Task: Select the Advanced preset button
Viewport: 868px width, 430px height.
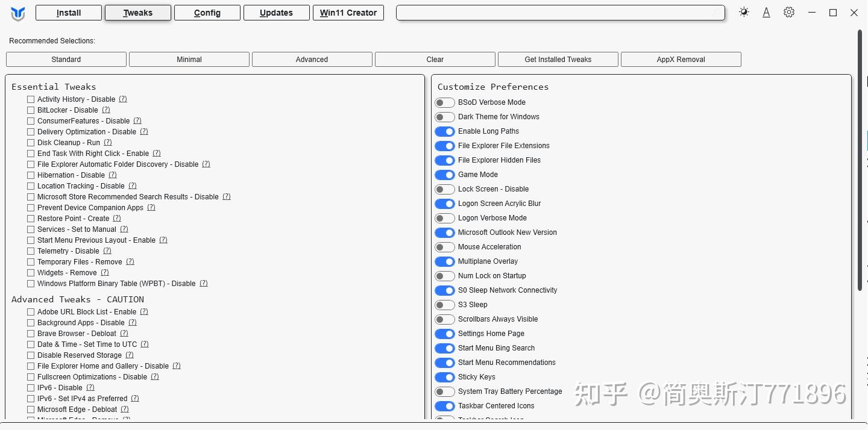Action: click(312, 59)
